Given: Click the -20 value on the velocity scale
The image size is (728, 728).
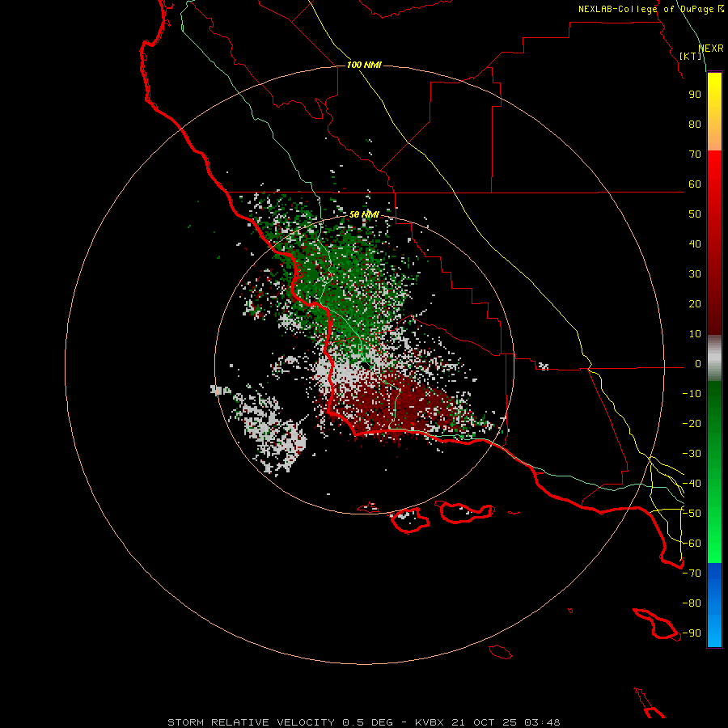Looking at the screenshot, I should [x=692, y=424].
